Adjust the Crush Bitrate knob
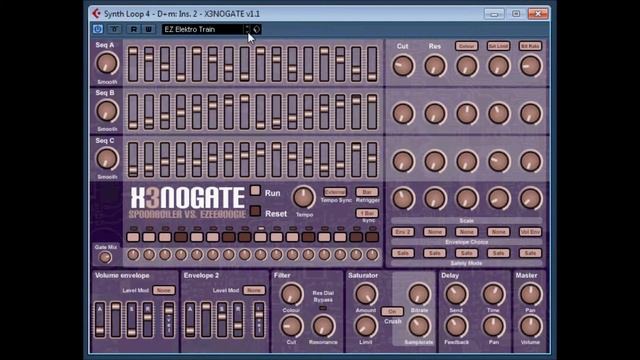 (x=419, y=294)
